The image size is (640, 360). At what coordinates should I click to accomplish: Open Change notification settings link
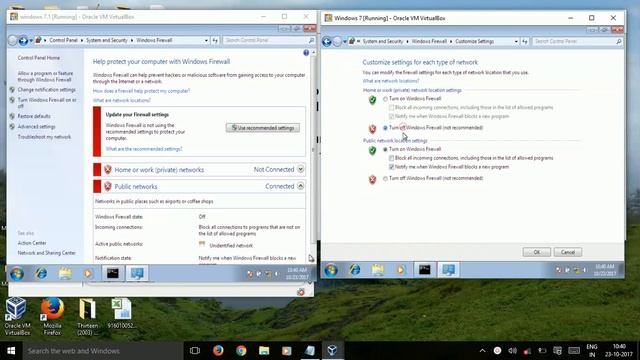(47, 89)
